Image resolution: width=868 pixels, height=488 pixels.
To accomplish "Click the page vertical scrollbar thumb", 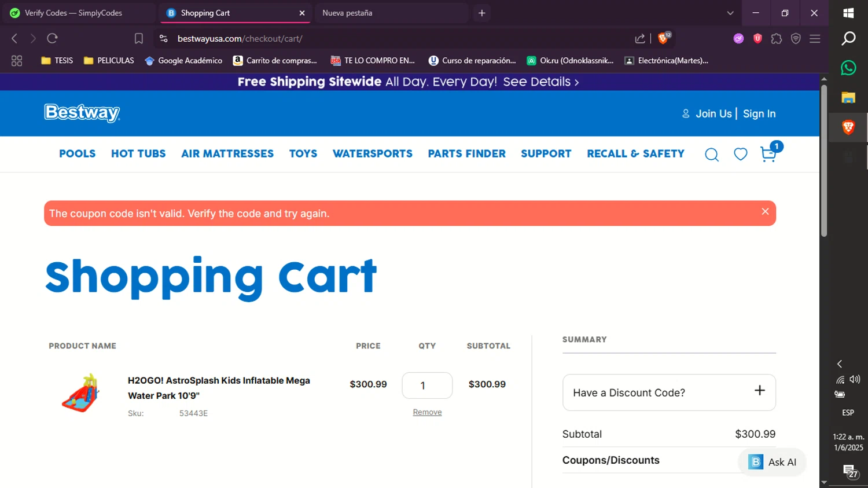I will tap(824, 161).
